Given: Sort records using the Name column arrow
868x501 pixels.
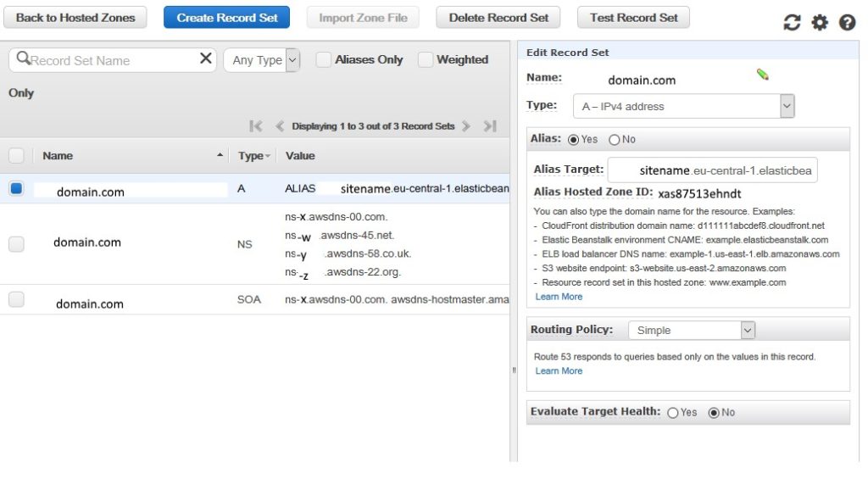Looking at the screenshot, I should tap(220, 155).
